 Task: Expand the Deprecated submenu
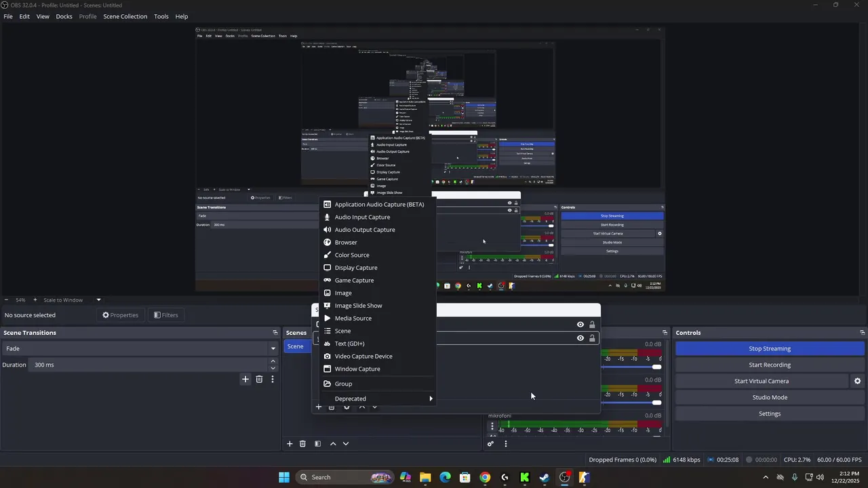pos(378,399)
